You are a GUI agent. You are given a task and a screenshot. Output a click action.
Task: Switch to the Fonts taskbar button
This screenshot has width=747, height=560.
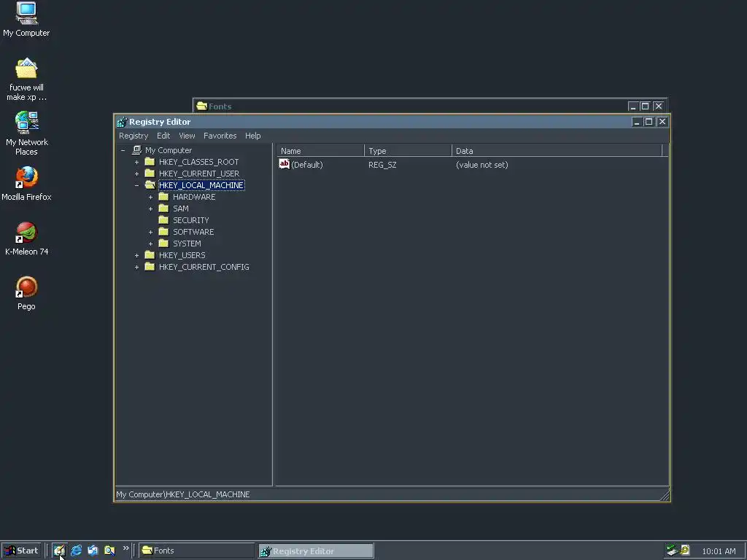(x=197, y=551)
